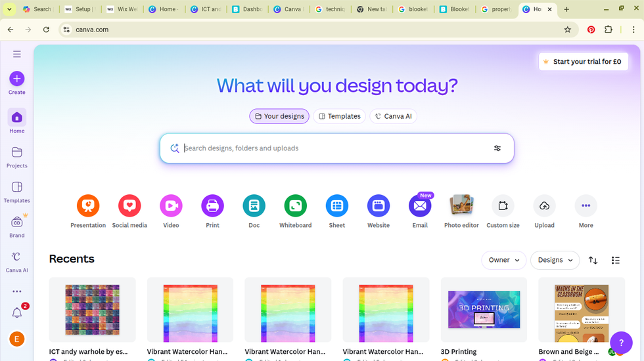Show more sidebar apps ellipsis
This screenshot has width=644, height=361.
(x=17, y=291)
